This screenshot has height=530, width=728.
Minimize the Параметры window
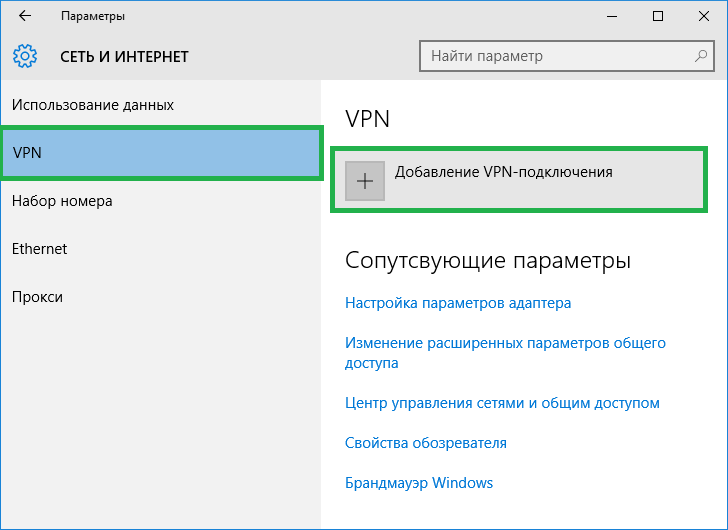tap(611, 17)
